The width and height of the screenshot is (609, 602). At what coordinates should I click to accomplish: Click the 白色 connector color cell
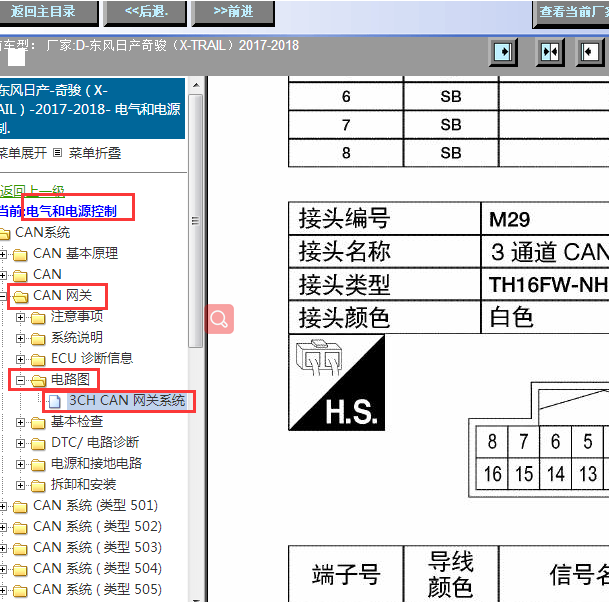545,317
